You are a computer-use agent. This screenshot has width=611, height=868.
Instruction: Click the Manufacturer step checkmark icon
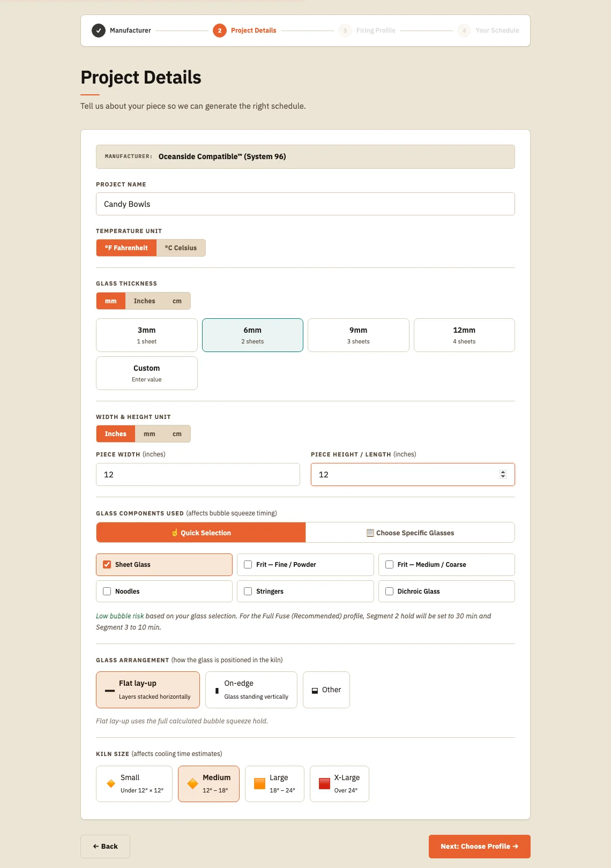tap(99, 31)
